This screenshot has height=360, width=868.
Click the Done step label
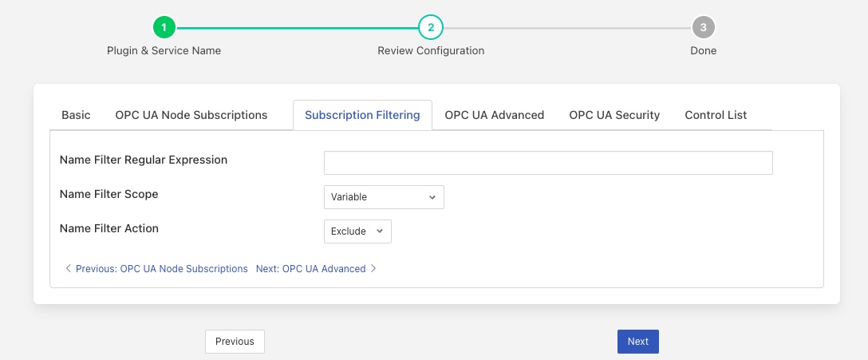(x=703, y=50)
